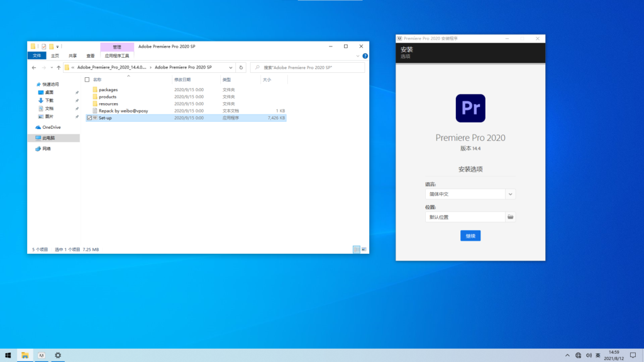This screenshot has width=644, height=362.
Task: Click the resources folder icon
Action: [95, 104]
